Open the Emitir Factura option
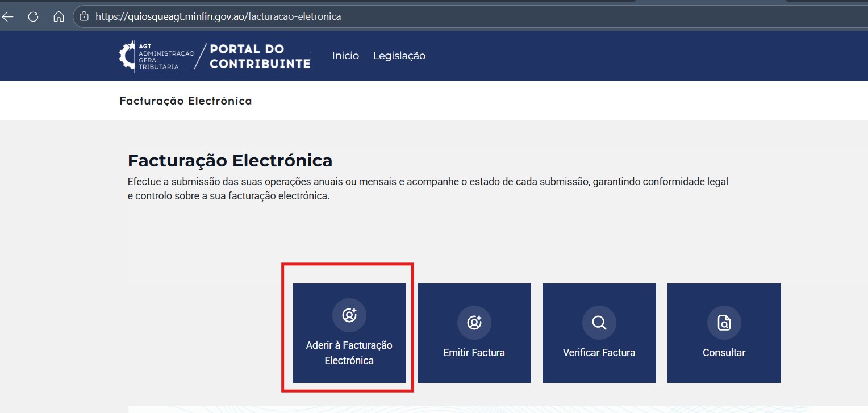Viewport: 868px width, 413px height. [x=474, y=353]
